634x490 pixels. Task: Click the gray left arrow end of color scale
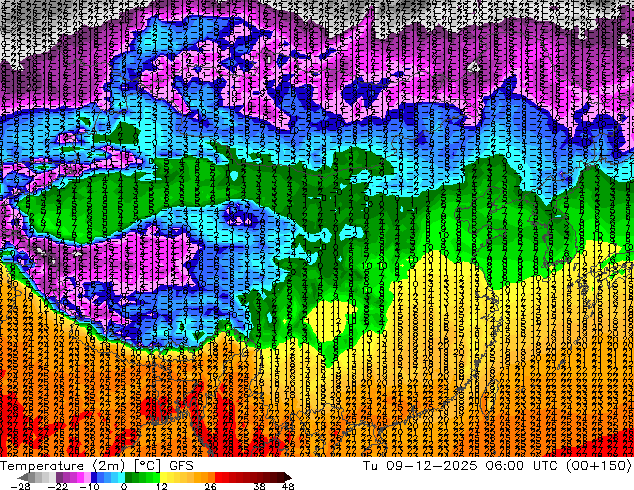tap(23, 477)
